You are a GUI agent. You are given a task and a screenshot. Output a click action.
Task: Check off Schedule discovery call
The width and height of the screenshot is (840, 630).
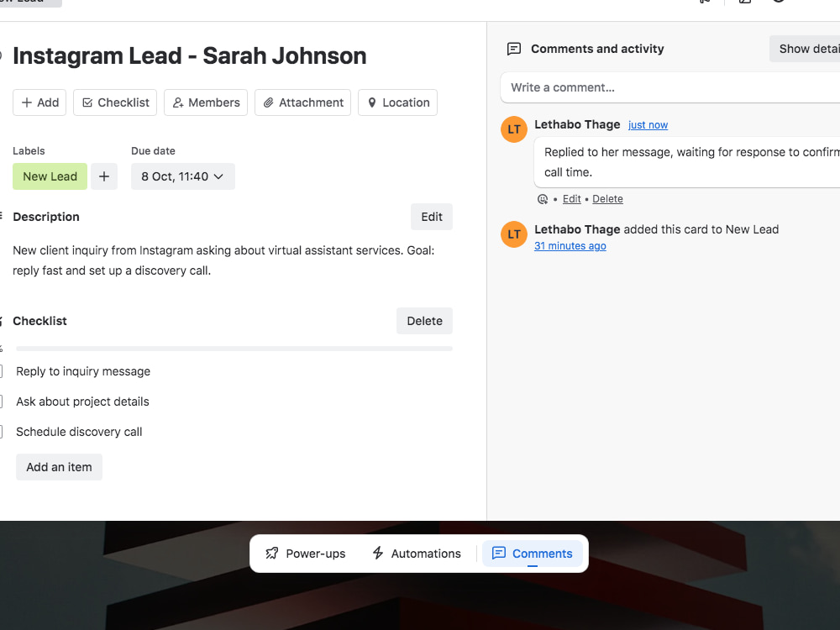[x=1, y=431]
